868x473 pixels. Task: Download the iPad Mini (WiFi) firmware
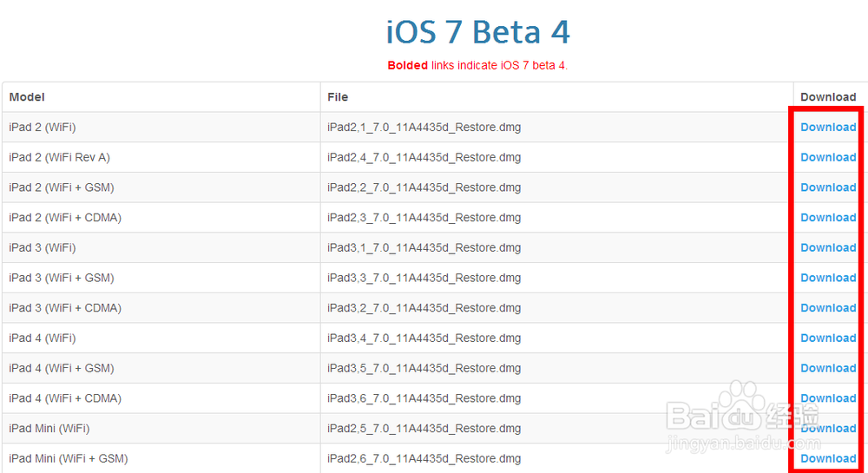[x=828, y=428]
